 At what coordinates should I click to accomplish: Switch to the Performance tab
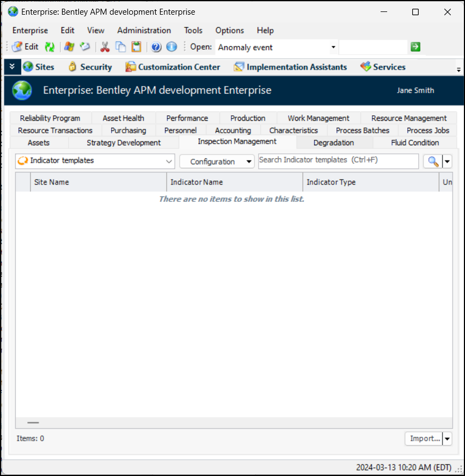(x=187, y=118)
